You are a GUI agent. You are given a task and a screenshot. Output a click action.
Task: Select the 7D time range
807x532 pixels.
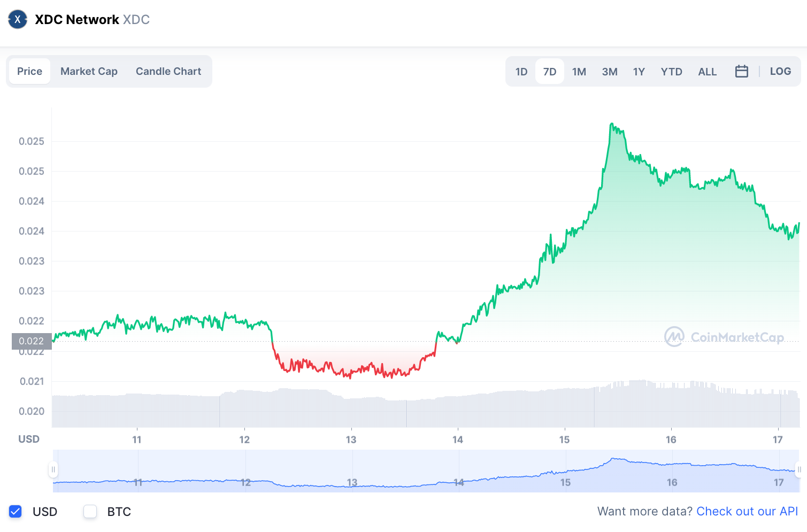(550, 72)
